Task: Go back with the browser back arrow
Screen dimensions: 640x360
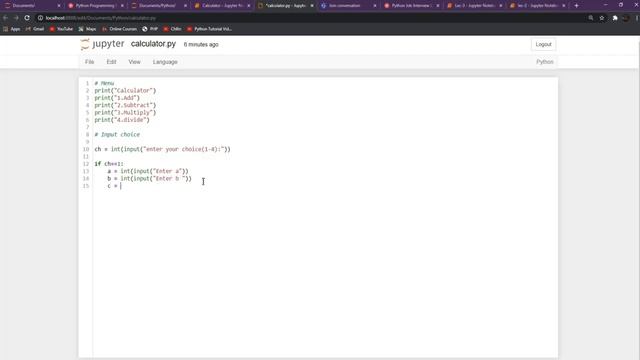Action: pos(6,18)
